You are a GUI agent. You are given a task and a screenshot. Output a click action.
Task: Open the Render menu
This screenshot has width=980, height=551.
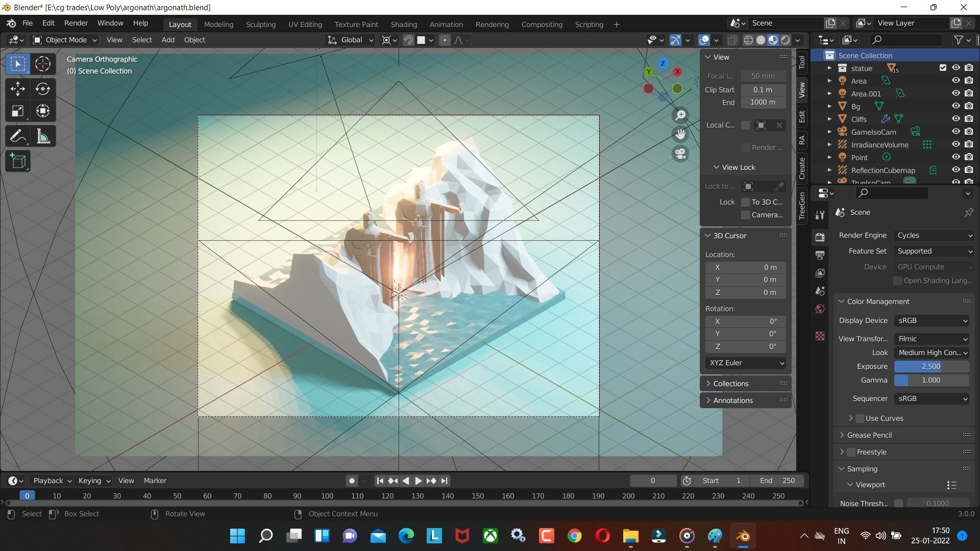pos(76,23)
